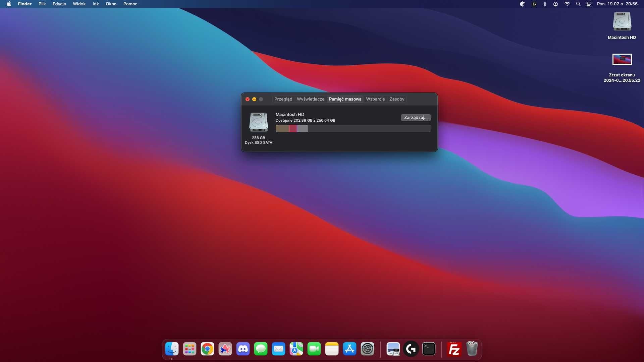Minimize the storage information window
Viewport: 644px width, 362px height.
click(254, 99)
